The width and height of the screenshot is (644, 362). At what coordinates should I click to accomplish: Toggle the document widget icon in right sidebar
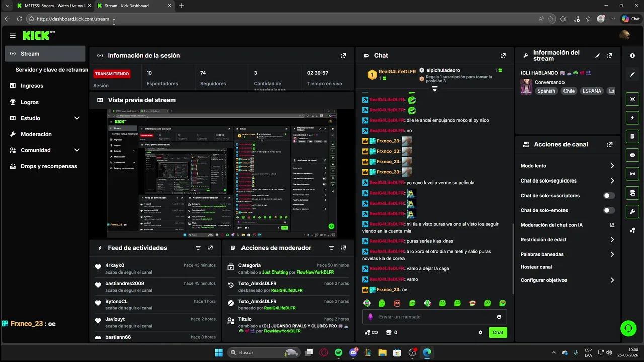pos(632,136)
